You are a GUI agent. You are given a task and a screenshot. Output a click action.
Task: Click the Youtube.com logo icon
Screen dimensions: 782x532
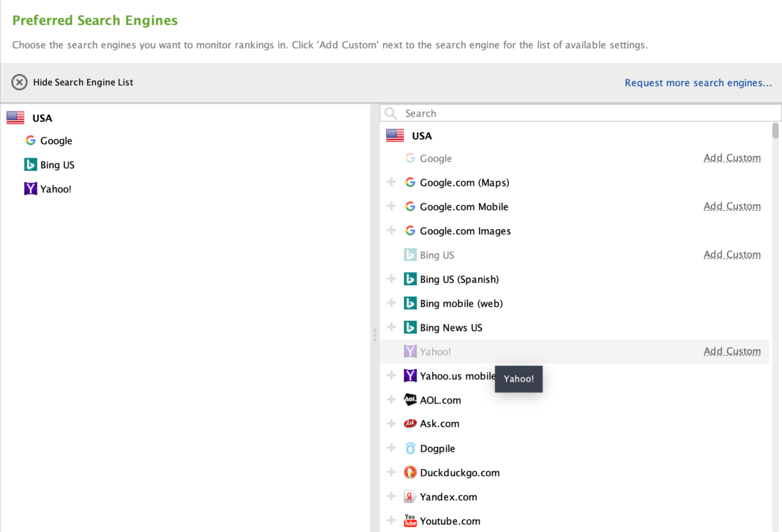(410, 520)
